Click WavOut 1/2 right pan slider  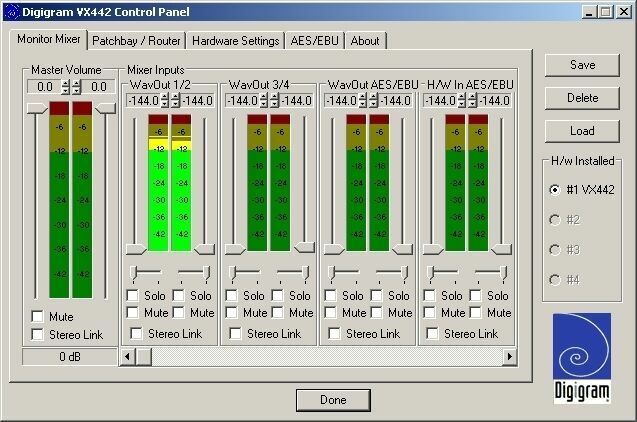click(207, 273)
